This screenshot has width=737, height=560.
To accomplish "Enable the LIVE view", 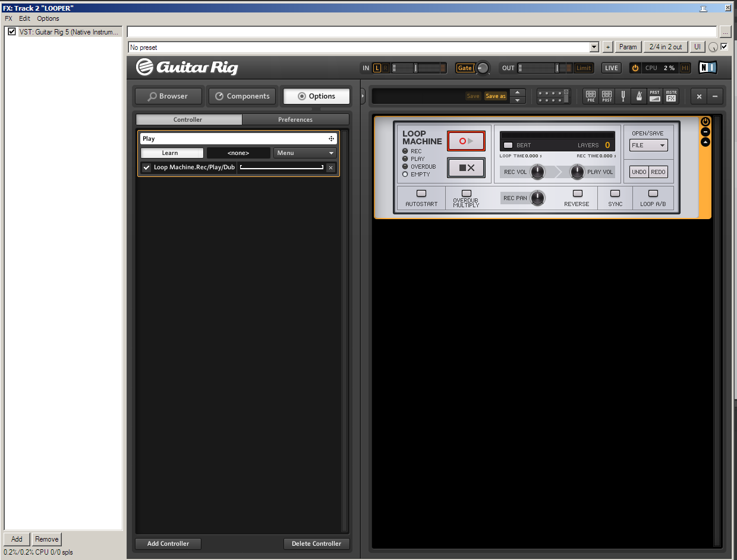I will [611, 68].
